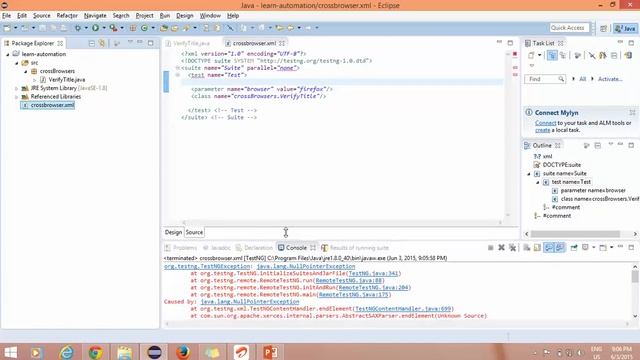This screenshot has width=640, height=360.
Task: Collapse the suite name=Suite outline node
Action: 529,174
